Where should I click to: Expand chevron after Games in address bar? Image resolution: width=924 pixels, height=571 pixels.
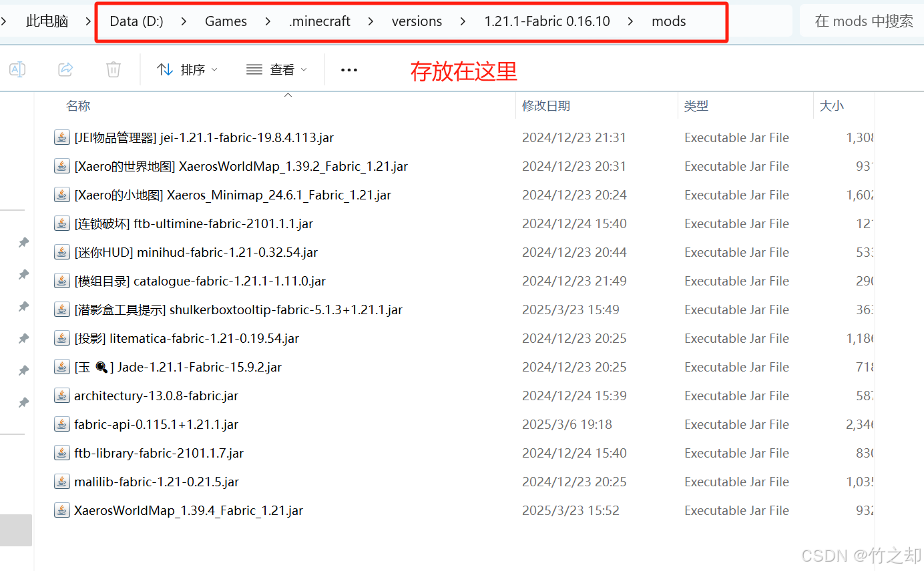click(x=268, y=21)
